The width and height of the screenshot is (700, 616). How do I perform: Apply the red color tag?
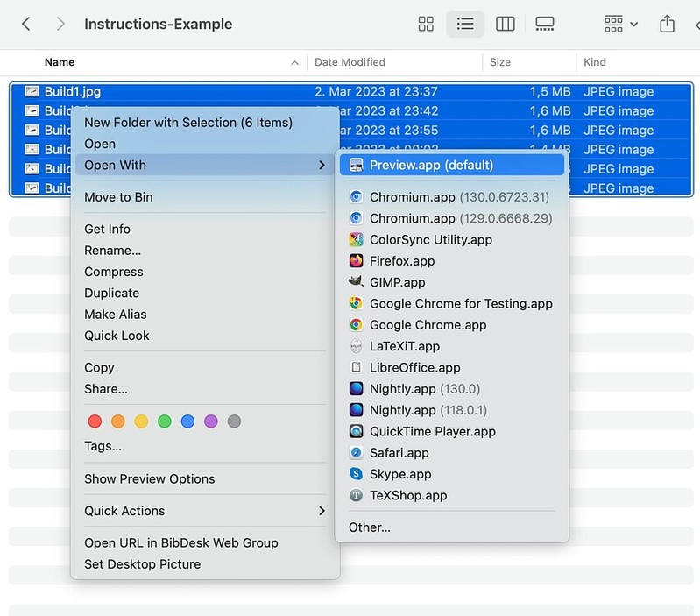(x=95, y=421)
